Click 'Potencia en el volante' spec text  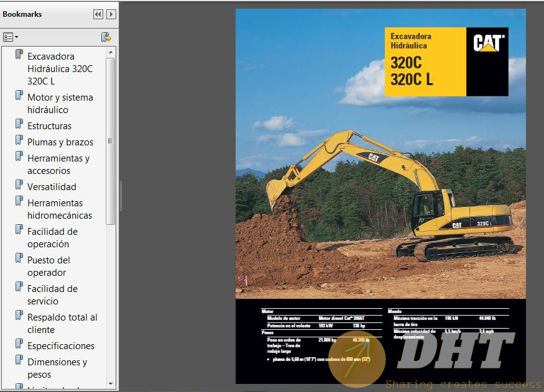(x=288, y=326)
